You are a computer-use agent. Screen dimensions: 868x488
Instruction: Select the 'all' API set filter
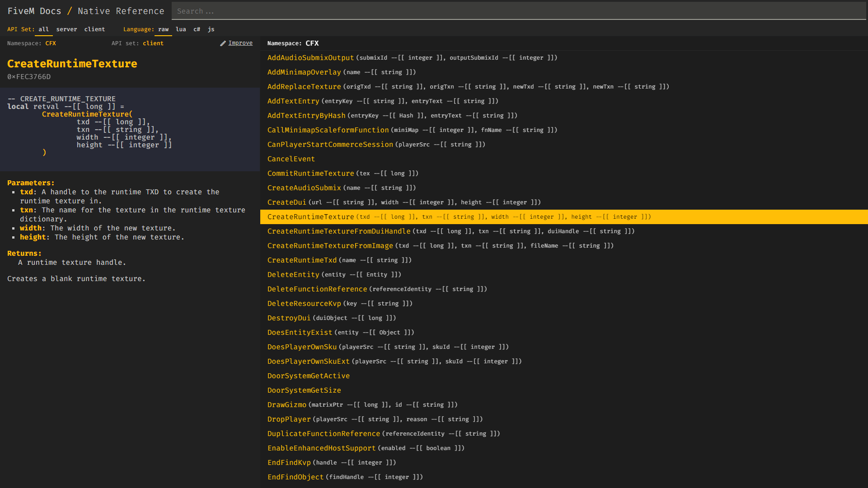(43, 29)
